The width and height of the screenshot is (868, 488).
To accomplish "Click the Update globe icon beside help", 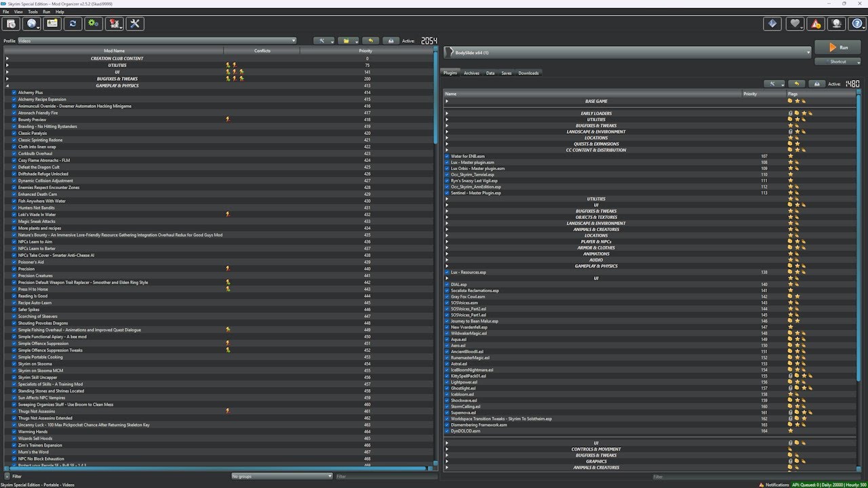I will 837,24.
